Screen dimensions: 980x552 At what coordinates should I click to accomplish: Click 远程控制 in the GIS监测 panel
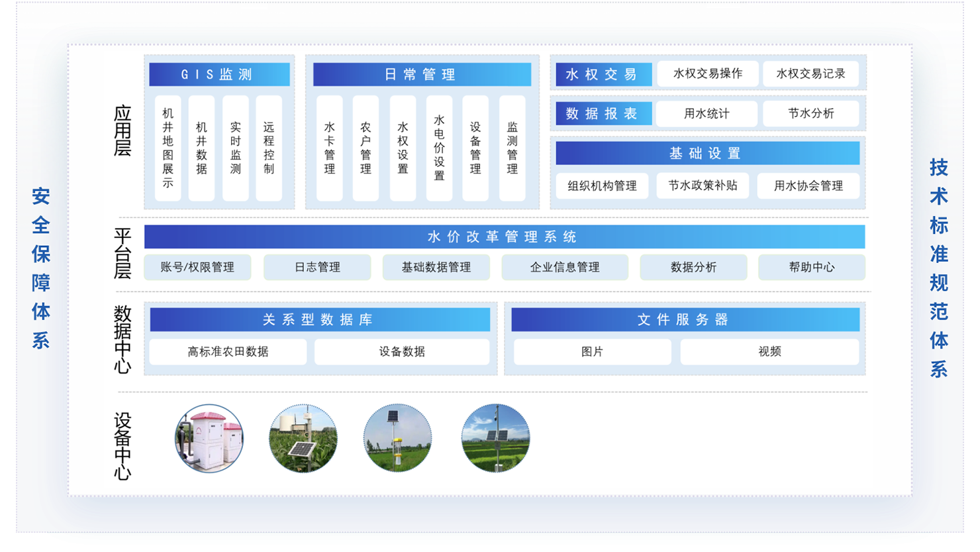click(x=269, y=147)
